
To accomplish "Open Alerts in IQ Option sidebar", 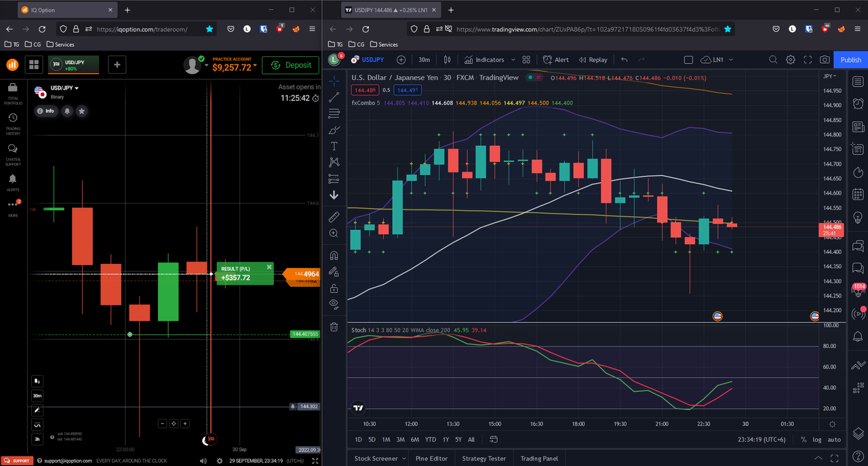I will (x=13, y=182).
